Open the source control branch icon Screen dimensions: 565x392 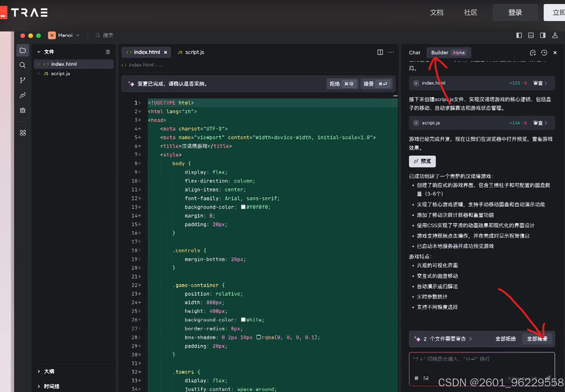tap(23, 80)
